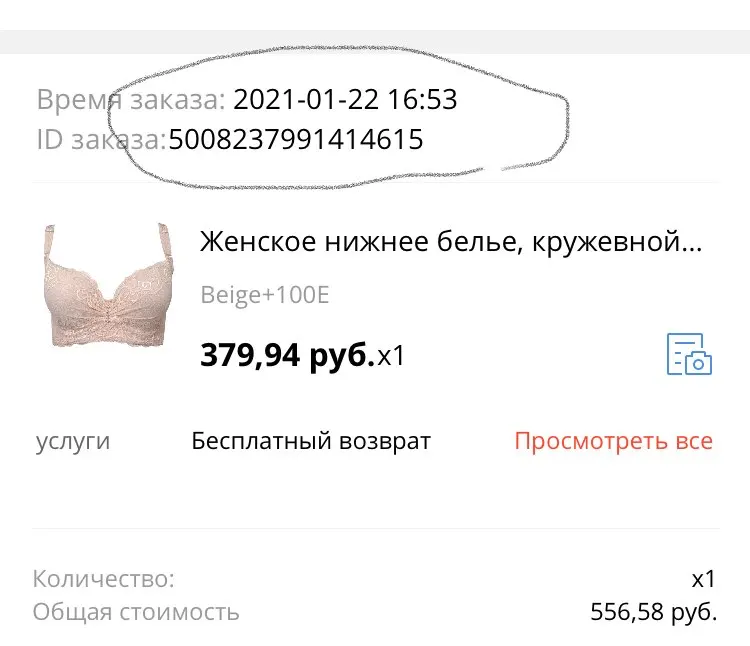Screen dimensions: 750x646
Task: Open the order snapshot icon
Action: click(689, 354)
